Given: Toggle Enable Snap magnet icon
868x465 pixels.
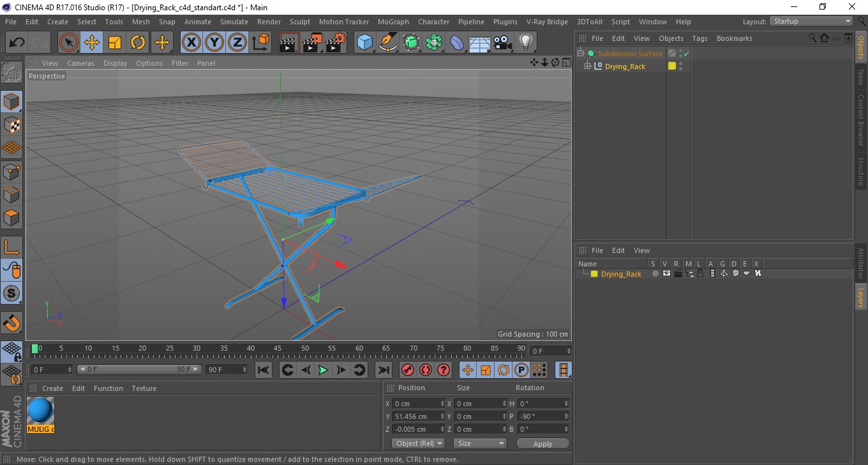Looking at the screenshot, I should click(11, 323).
